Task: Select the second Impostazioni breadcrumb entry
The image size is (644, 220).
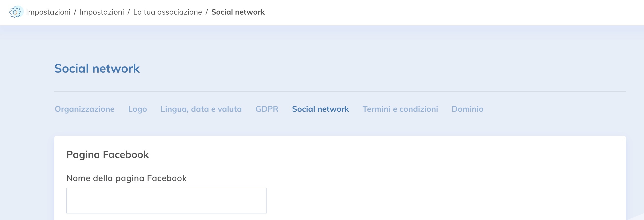Action: coord(102,12)
